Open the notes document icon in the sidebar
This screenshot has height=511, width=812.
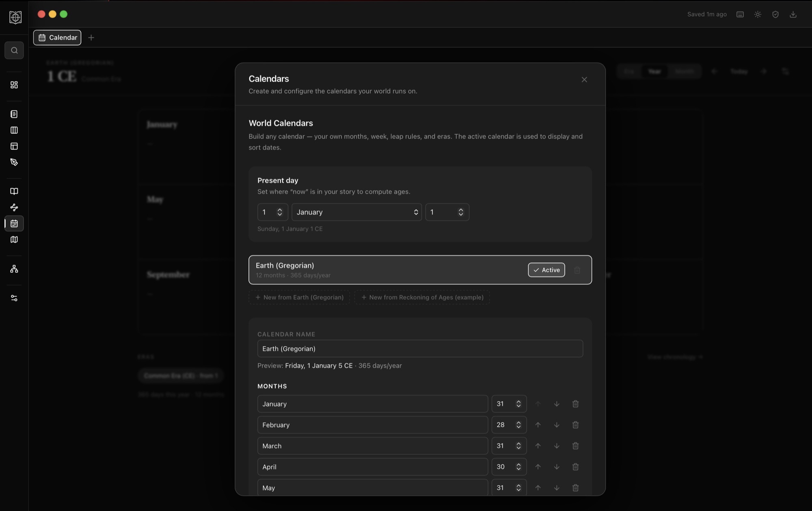[x=14, y=114]
